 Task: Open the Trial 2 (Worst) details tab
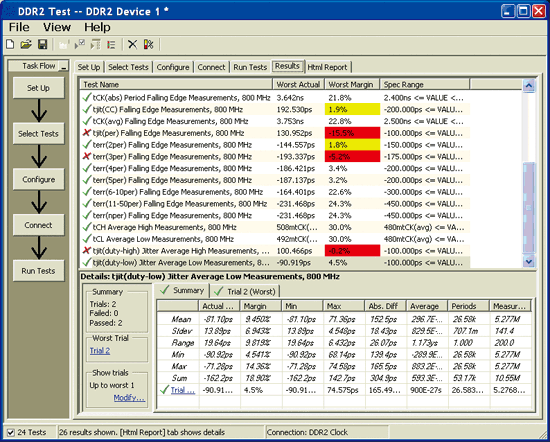pyautogui.click(x=245, y=291)
